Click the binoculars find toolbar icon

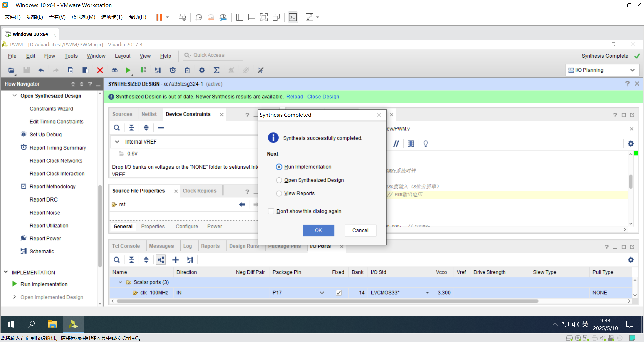[114, 70]
